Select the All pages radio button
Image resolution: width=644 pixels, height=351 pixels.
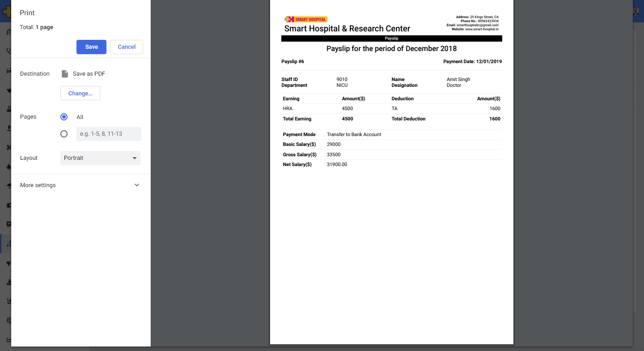pos(64,117)
